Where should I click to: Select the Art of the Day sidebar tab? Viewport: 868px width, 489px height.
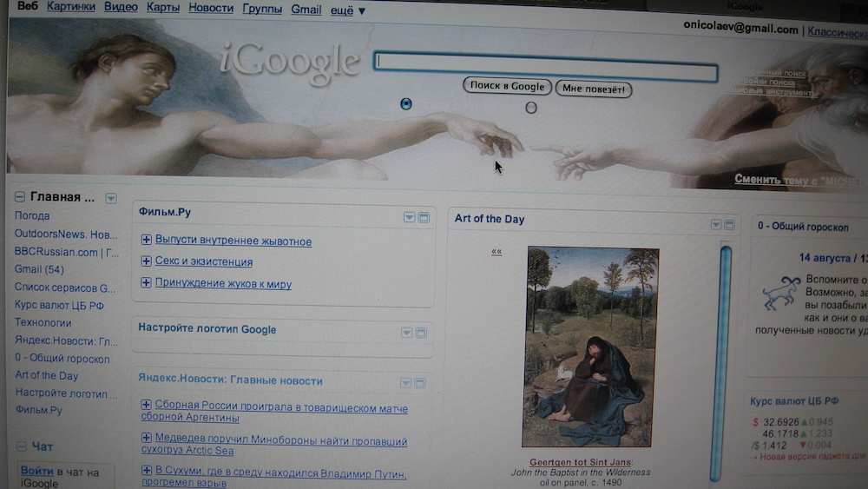tap(47, 375)
